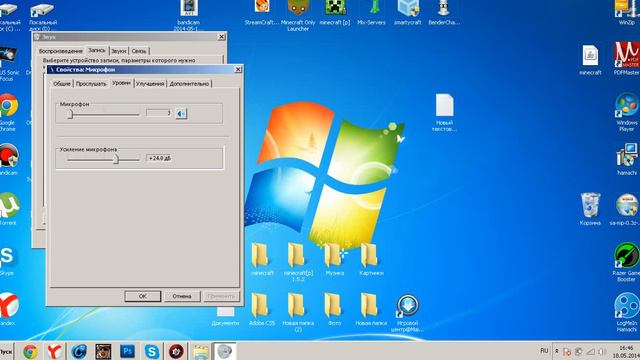Select the PDFMaster desktop icon
Screen dimensions: 640x360
627,59
